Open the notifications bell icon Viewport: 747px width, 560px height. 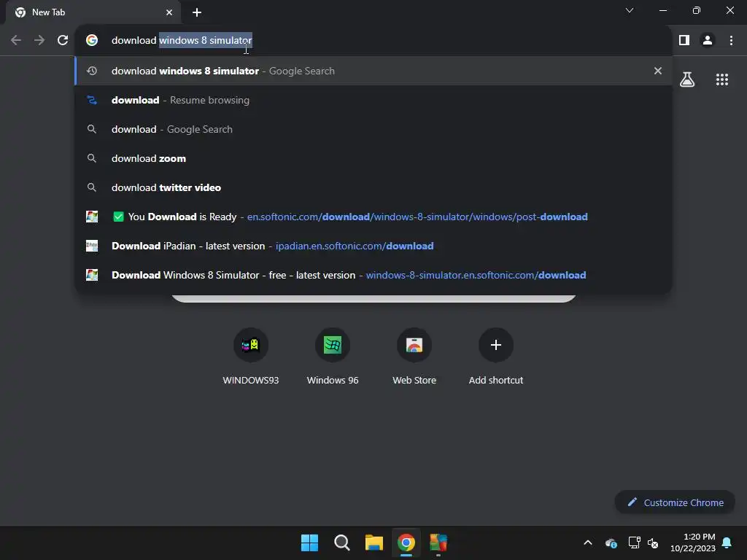[x=727, y=542]
